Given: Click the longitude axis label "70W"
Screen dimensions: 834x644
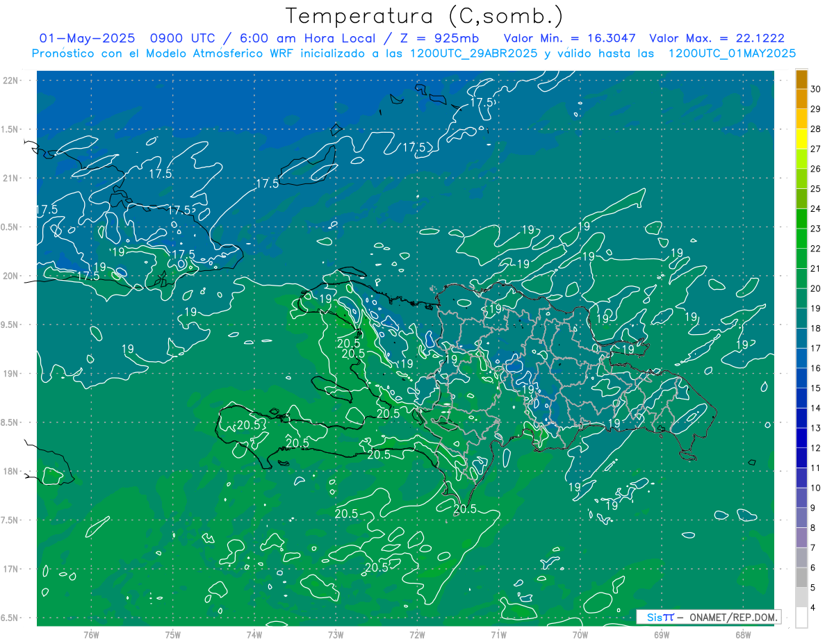Looking at the screenshot, I should coord(580,634).
